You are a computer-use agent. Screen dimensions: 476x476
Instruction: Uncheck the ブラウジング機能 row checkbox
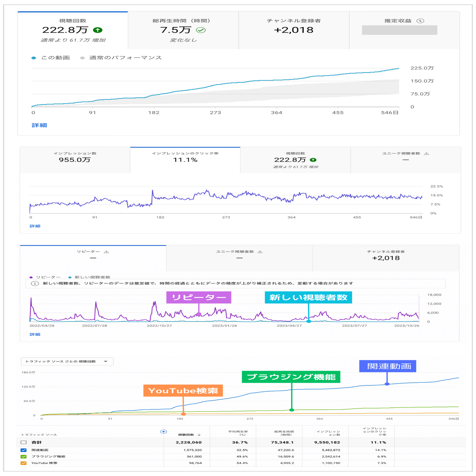coord(23,457)
